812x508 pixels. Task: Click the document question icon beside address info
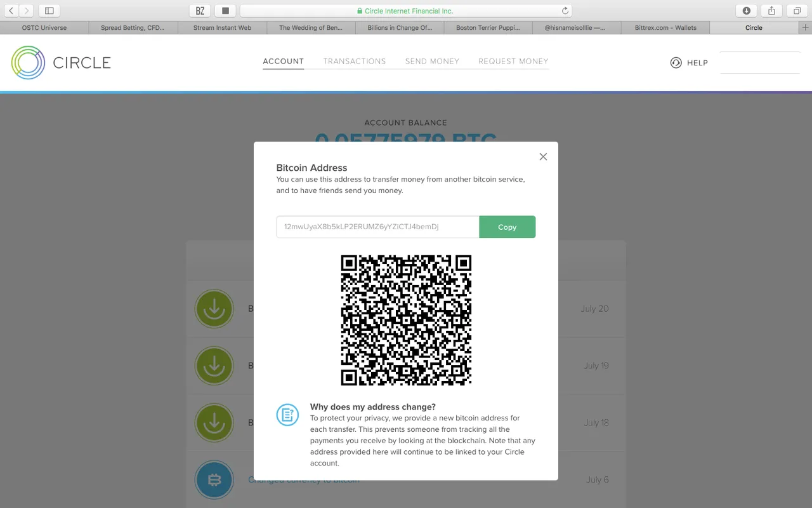tap(287, 415)
